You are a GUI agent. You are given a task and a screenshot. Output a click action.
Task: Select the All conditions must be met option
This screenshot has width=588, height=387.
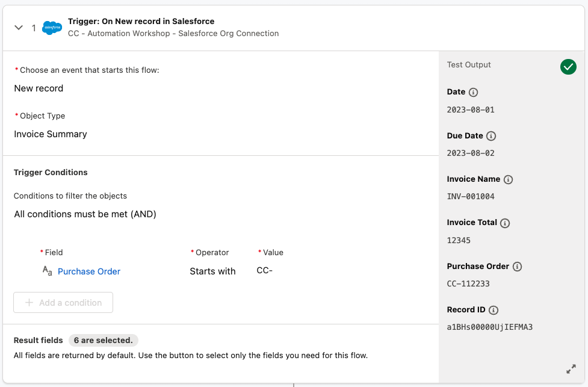tap(85, 214)
